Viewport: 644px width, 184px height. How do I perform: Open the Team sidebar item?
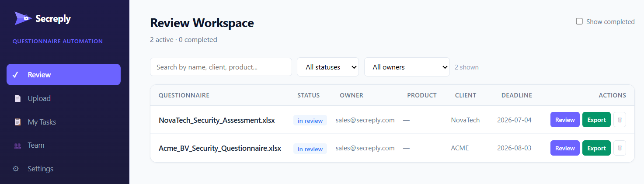coord(63,146)
